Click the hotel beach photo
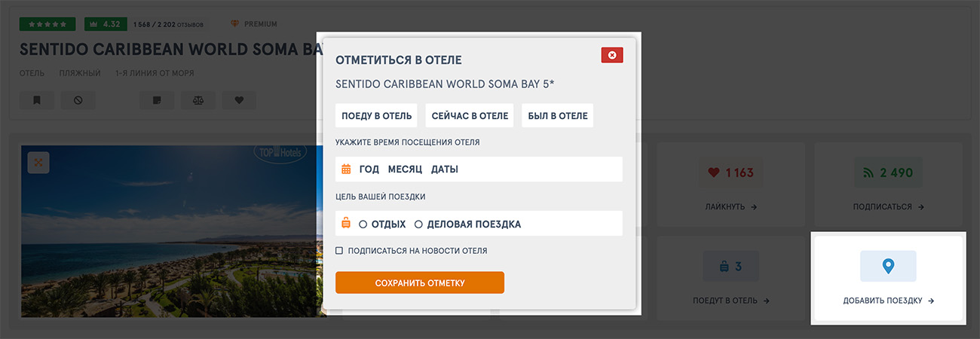980x339 pixels. point(173,231)
